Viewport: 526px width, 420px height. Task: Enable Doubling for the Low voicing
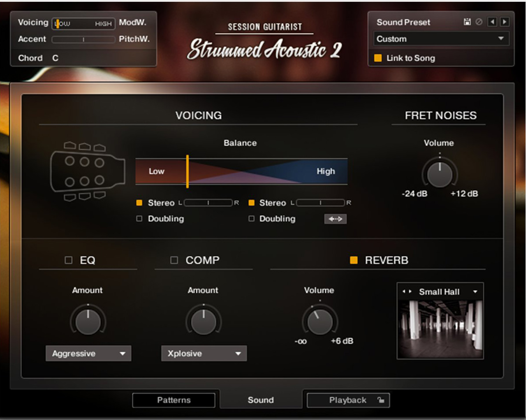139,219
